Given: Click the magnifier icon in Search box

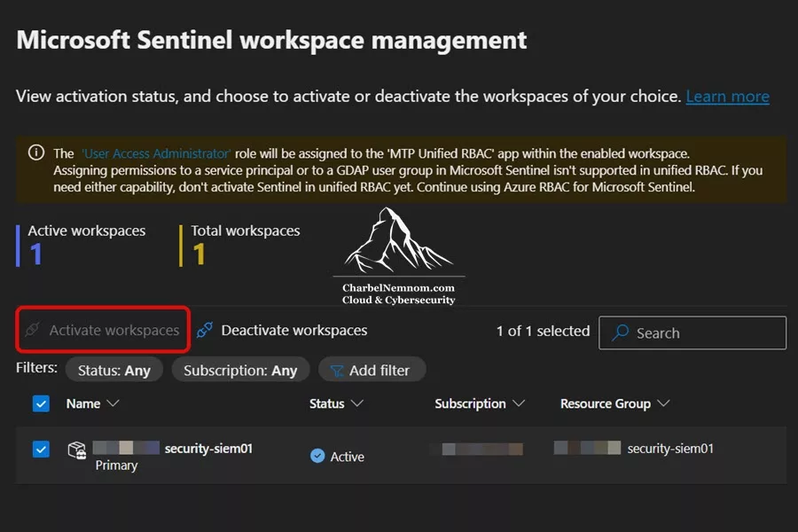Looking at the screenshot, I should (621, 332).
